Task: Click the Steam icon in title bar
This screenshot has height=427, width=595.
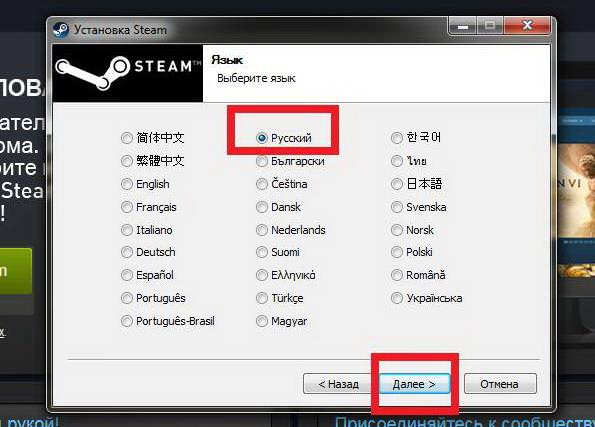Action: (60, 30)
